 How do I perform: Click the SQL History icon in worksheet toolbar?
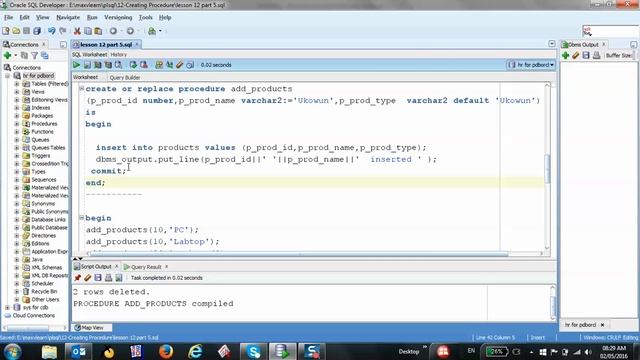click(190, 65)
